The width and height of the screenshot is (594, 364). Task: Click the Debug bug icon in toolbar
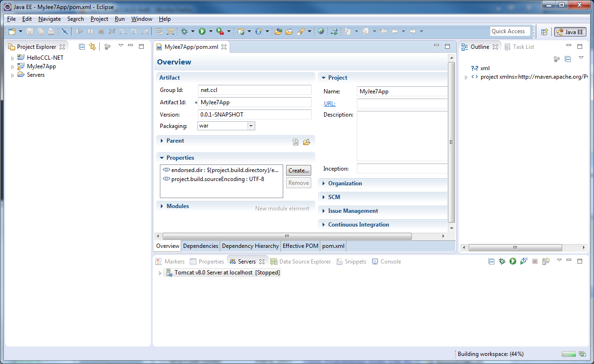click(185, 31)
